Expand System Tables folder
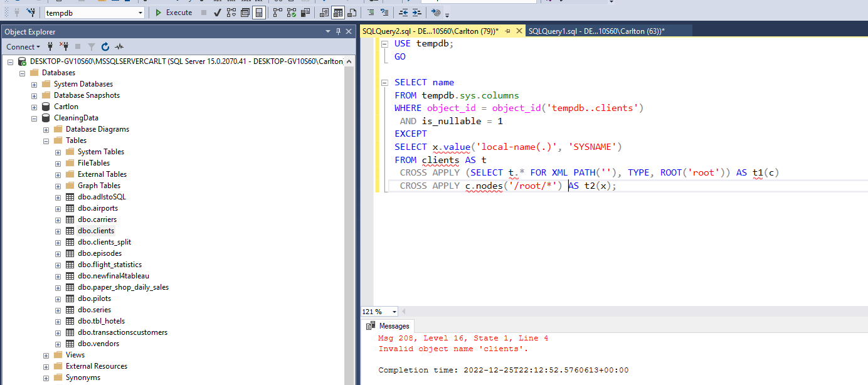The height and width of the screenshot is (385, 868). 58,152
